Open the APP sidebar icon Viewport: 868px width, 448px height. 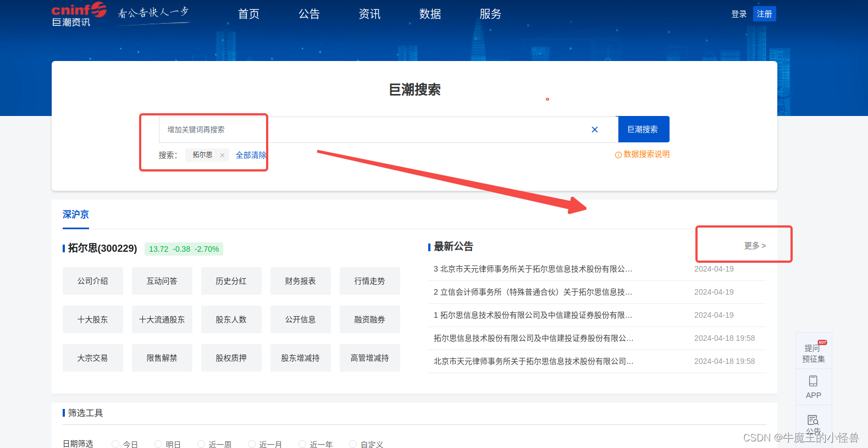[814, 387]
